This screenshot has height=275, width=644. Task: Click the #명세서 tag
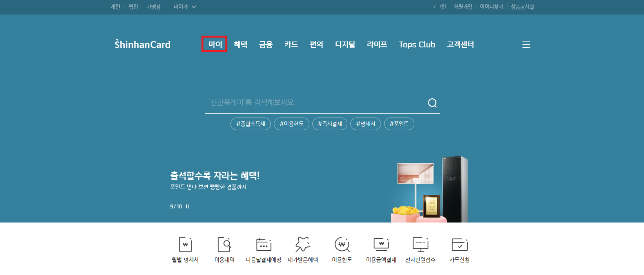366,124
